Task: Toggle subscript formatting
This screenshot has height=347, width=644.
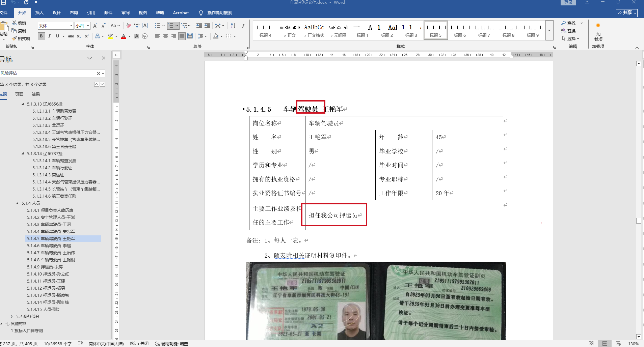Action: click(x=79, y=36)
